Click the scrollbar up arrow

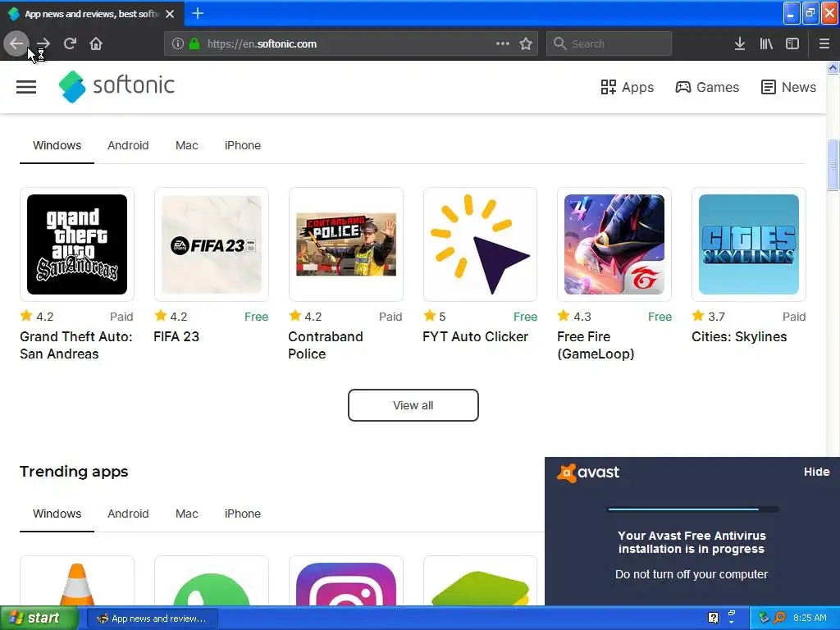(x=833, y=67)
